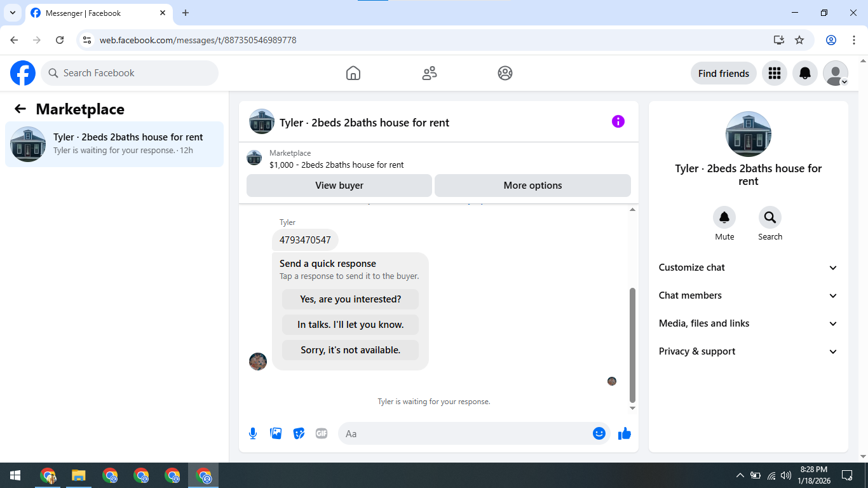The width and height of the screenshot is (868, 488).
Task: Expand Media, files and links section
Action: point(749,323)
